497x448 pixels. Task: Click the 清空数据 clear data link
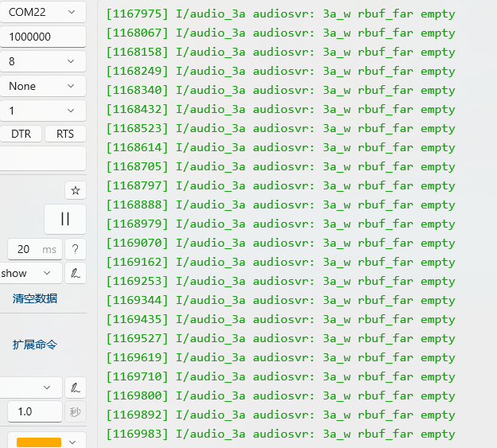pyautogui.click(x=35, y=298)
